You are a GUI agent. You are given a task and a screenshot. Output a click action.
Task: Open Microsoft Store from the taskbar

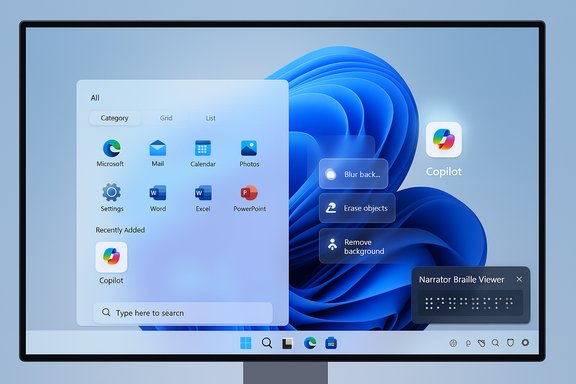click(x=331, y=343)
